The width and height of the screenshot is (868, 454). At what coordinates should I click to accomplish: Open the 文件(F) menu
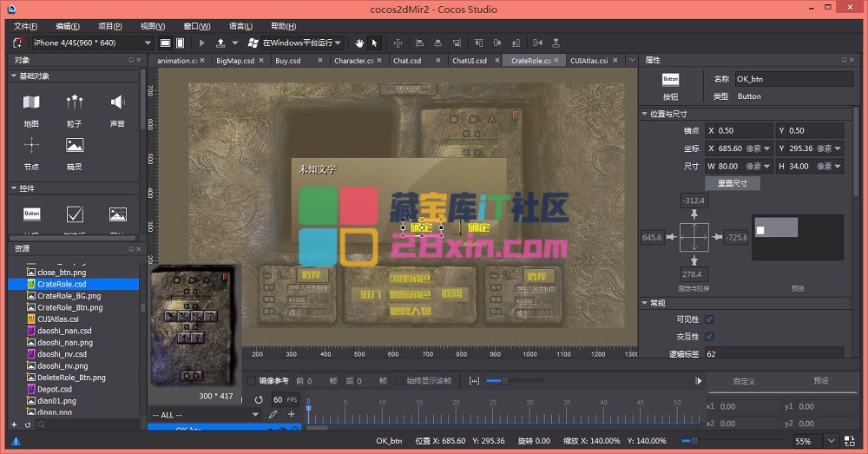25,26
